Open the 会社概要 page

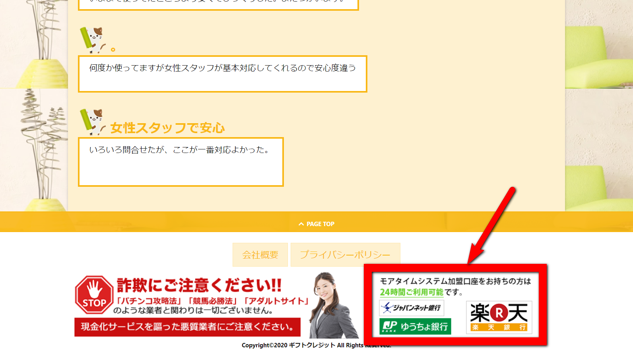coord(260,255)
